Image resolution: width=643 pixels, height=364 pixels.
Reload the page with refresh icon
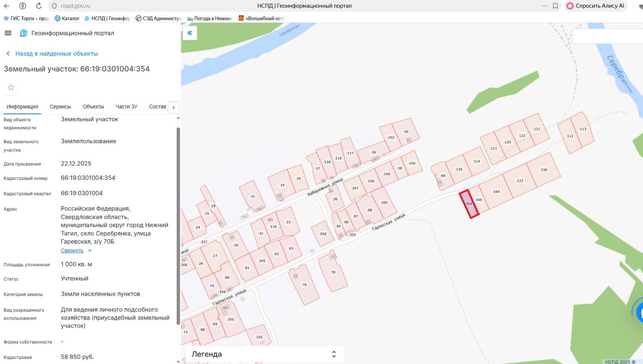tap(39, 6)
